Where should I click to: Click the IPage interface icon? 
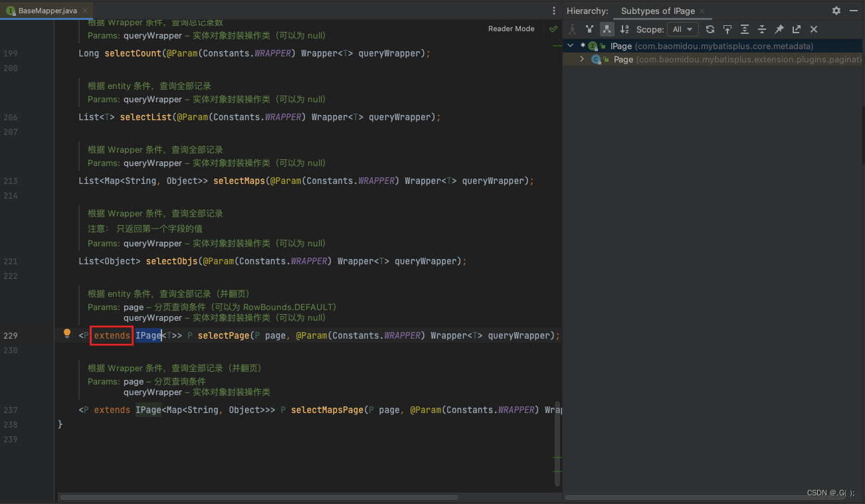(x=593, y=46)
